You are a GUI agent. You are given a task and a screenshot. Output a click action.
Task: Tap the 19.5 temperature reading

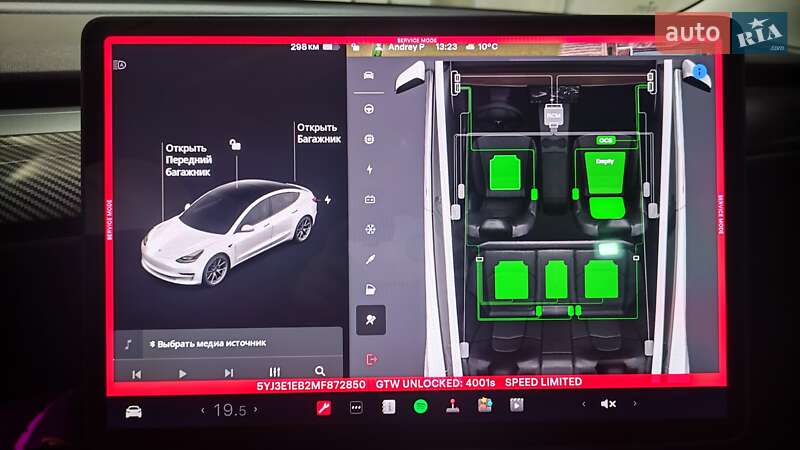click(230, 410)
